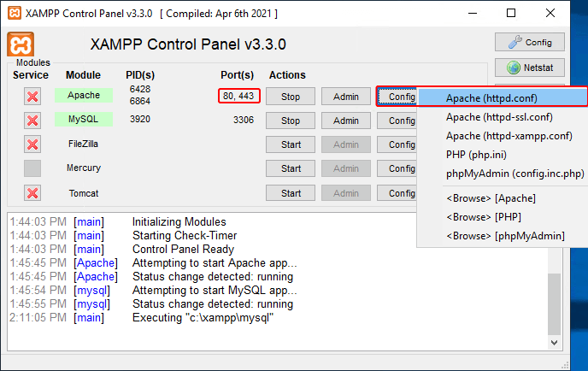Stop the Apache module
588x371 pixels.
pyautogui.click(x=291, y=97)
